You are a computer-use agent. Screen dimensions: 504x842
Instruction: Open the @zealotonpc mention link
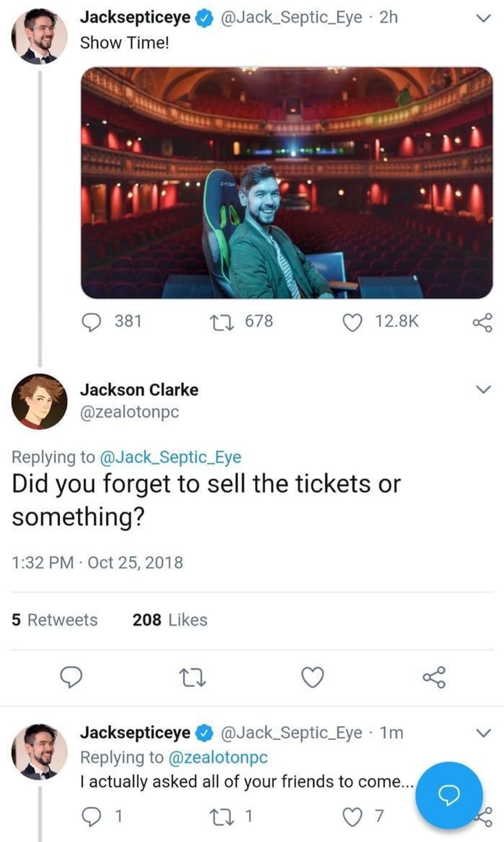pyautogui.click(x=218, y=758)
